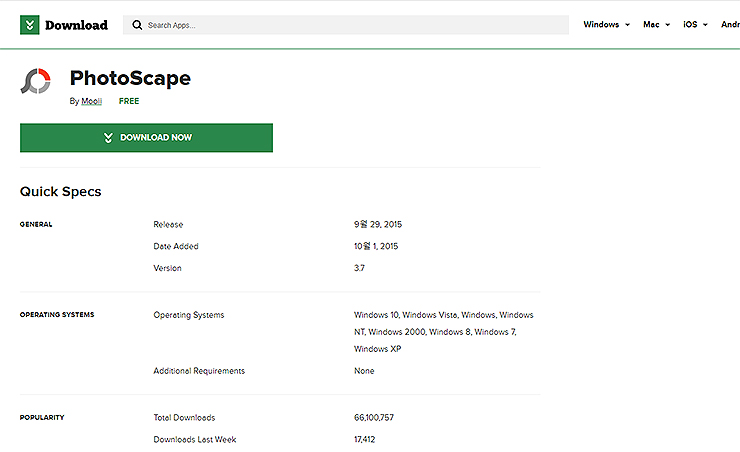Viewport: 740px width, 452px height.
Task: Click the Version label
Action: 167,268
